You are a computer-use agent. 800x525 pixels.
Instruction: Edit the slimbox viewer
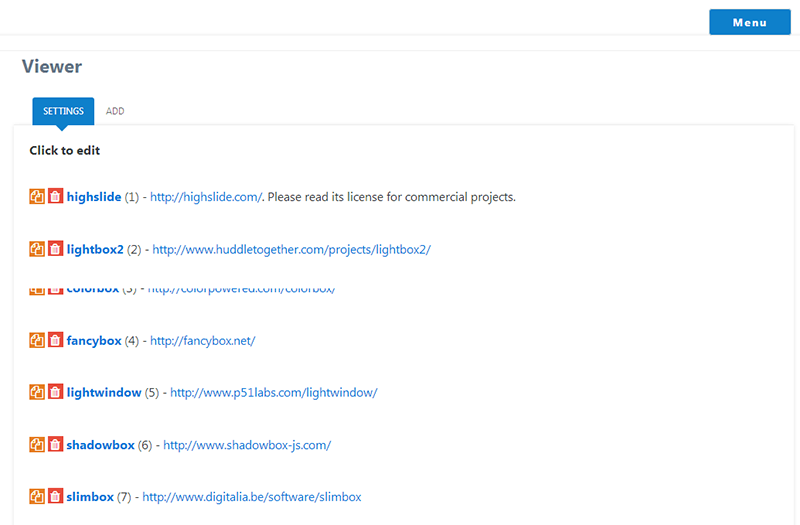coord(90,497)
